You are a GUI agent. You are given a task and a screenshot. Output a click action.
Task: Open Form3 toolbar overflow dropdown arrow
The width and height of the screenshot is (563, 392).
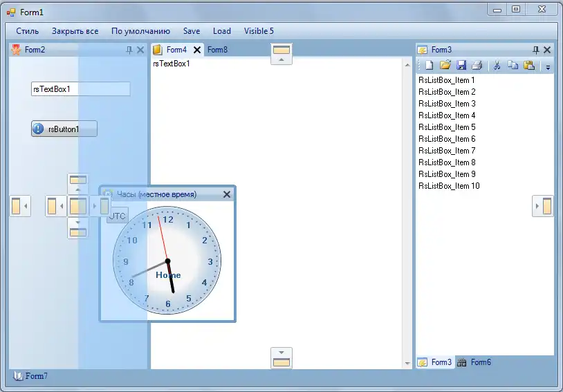pos(548,67)
